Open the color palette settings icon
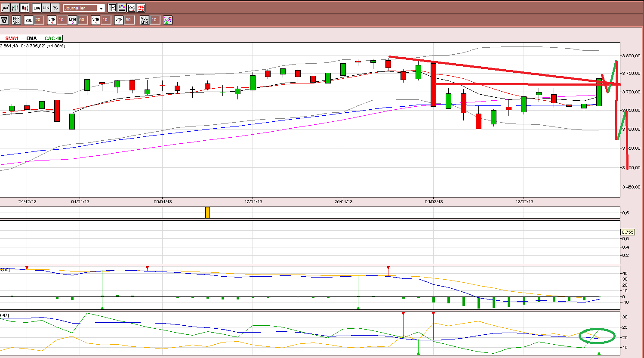Viewport: 644px width, 358px height. (122, 8)
